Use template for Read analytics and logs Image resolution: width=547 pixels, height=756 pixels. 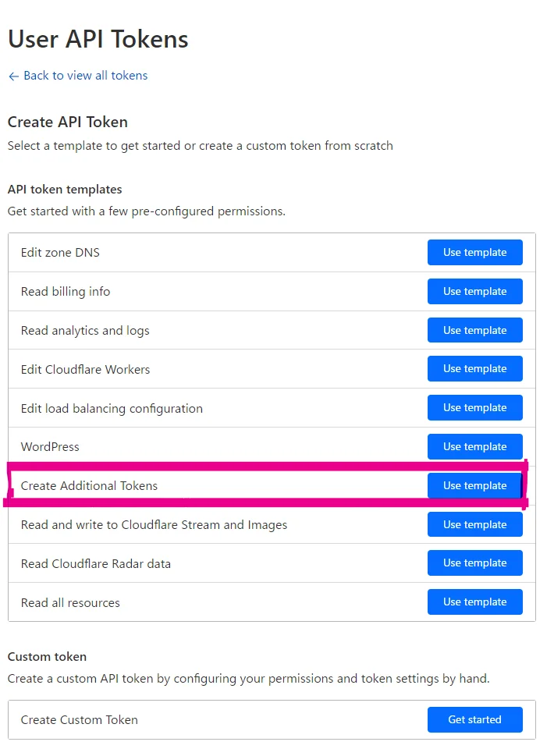click(x=474, y=330)
